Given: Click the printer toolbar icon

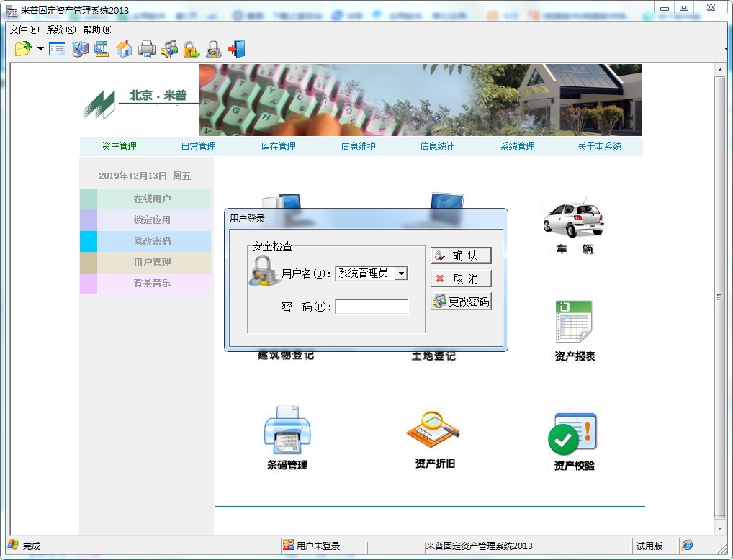Looking at the screenshot, I should 146,49.
